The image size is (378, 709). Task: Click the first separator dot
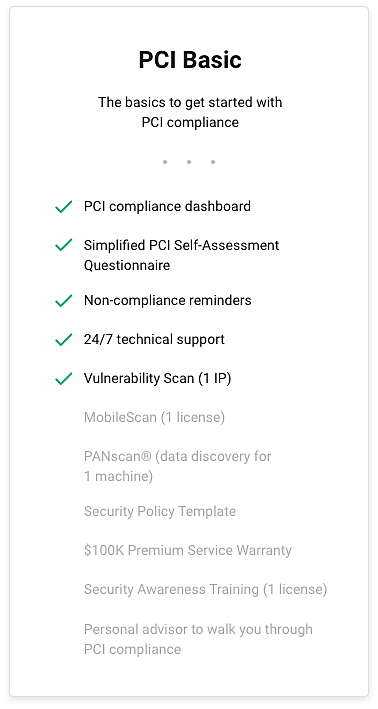[165, 162]
